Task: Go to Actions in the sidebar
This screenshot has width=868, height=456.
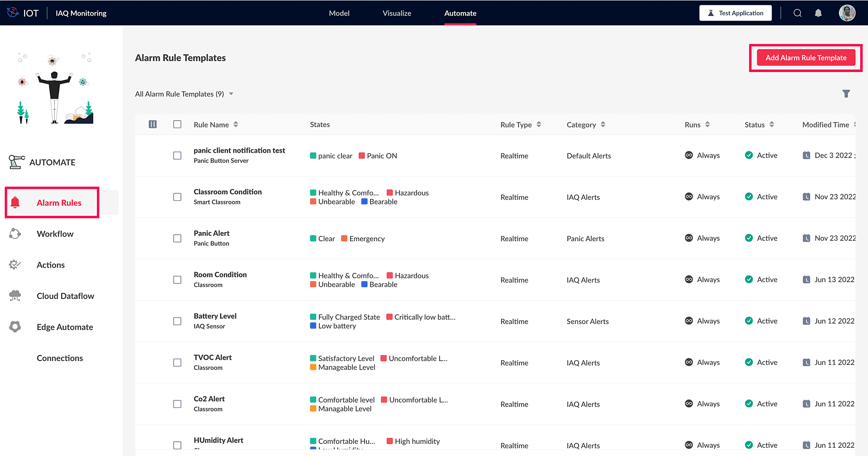Action: coord(51,265)
